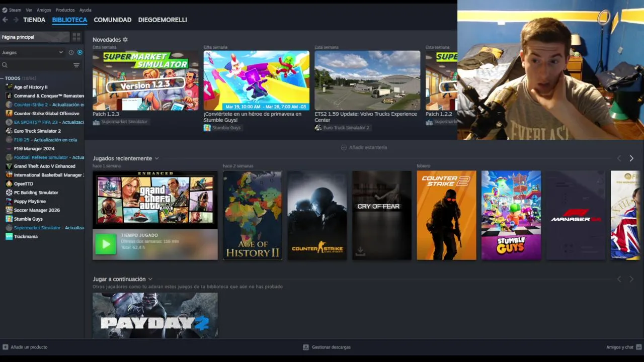Open the Amigos menu
Screen dimensions: 644x362
tap(44, 10)
